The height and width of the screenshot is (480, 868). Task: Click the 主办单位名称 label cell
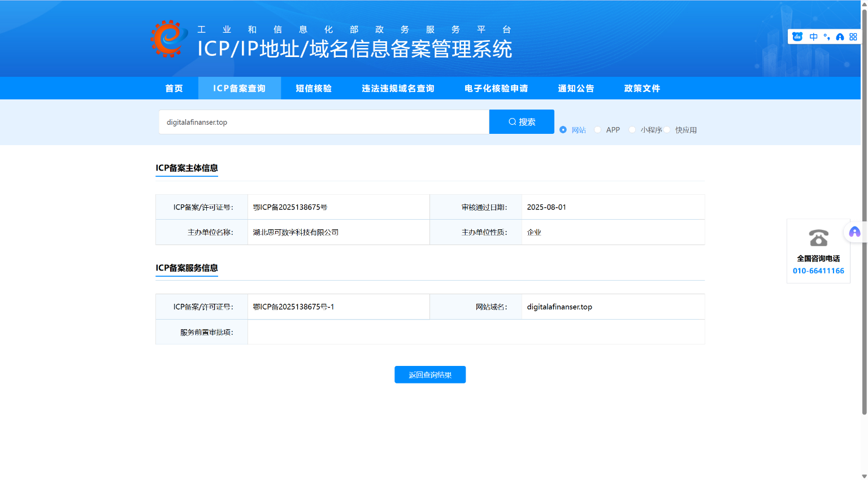point(202,232)
